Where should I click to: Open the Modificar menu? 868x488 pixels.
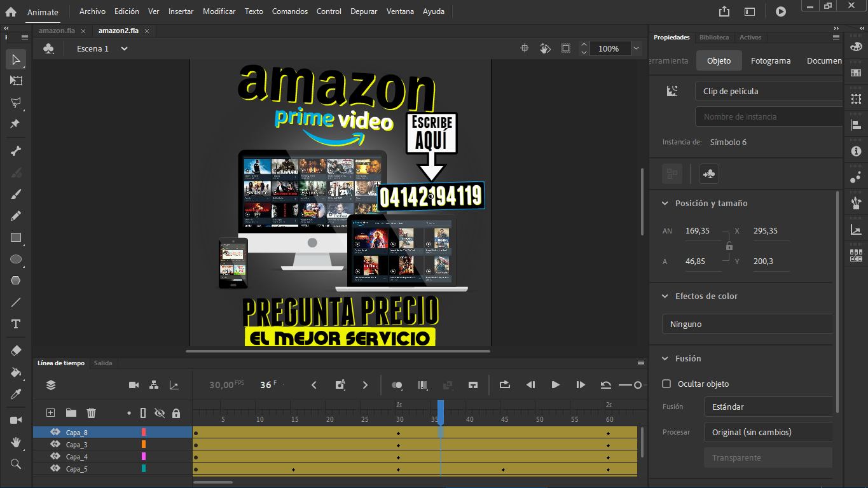click(x=219, y=11)
